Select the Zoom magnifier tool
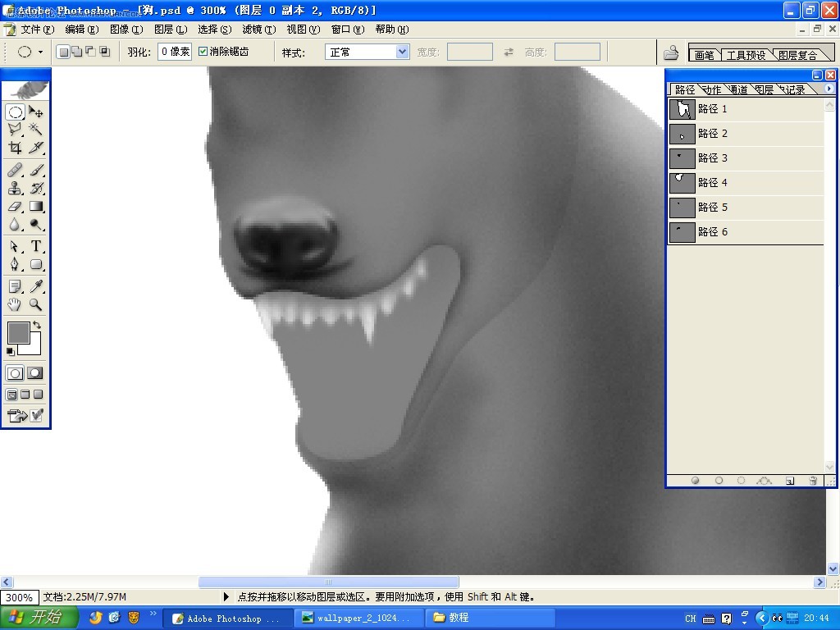 tap(36, 305)
